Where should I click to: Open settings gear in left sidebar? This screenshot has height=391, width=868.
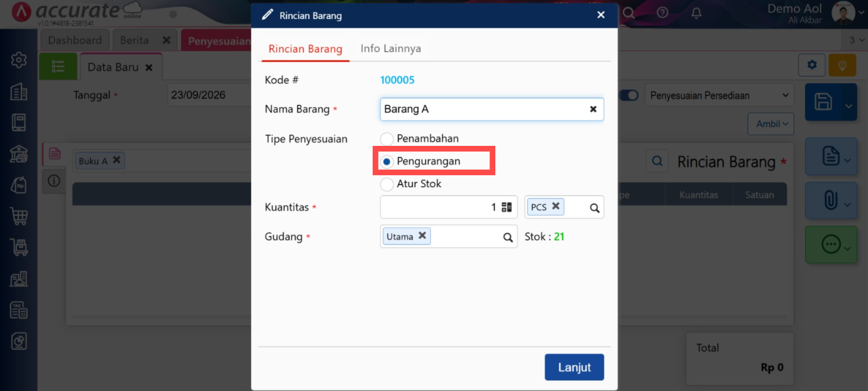pos(19,60)
